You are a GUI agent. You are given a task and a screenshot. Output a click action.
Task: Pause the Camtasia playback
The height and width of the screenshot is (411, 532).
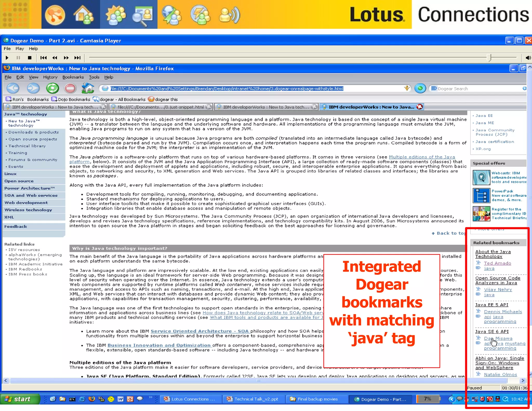(18, 58)
